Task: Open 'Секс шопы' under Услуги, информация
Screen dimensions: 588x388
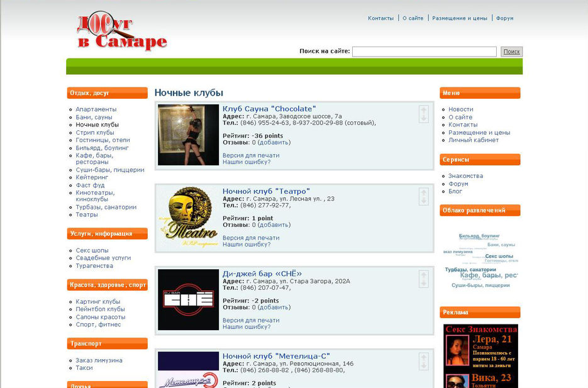Action: [x=92, y=250]
